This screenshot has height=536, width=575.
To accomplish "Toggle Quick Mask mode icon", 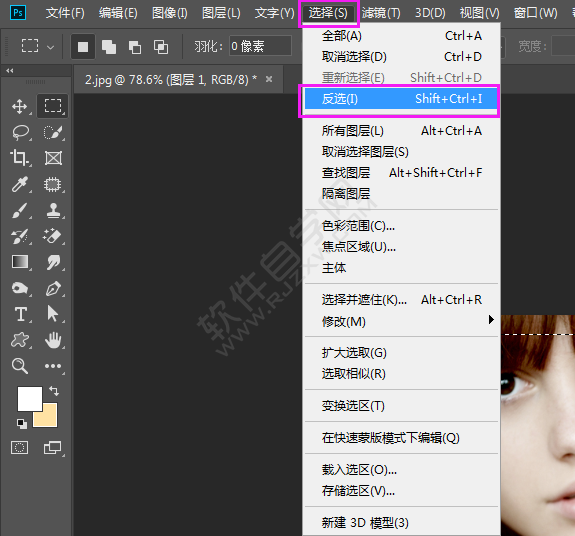I will coord(19,448).
